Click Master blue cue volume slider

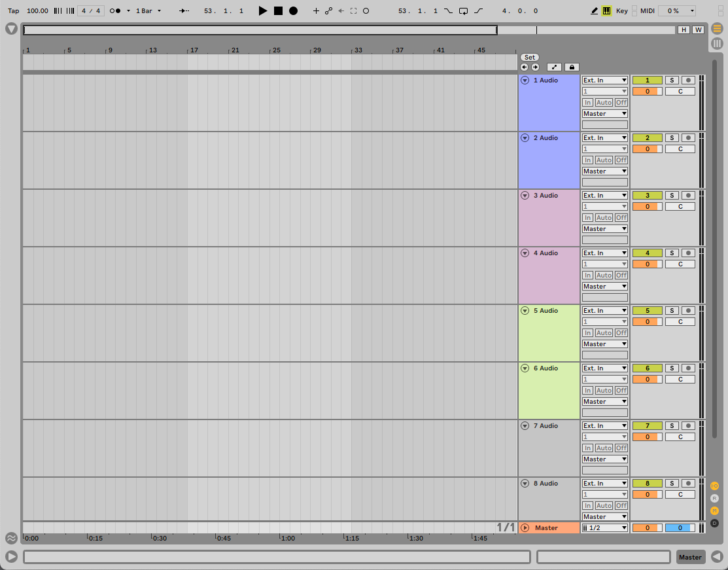[x=680, y=527]
